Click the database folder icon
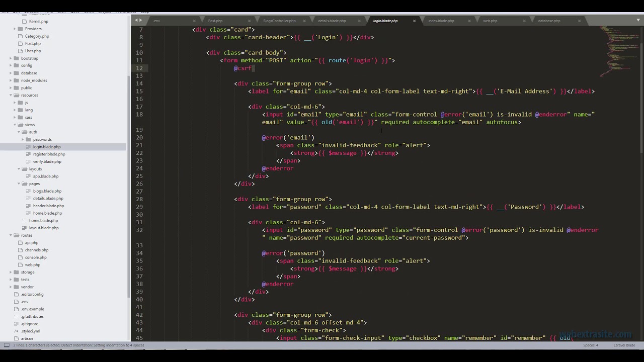Image resolution: width=644 pixels, height=362 pixels. click(x=17, y=73)
